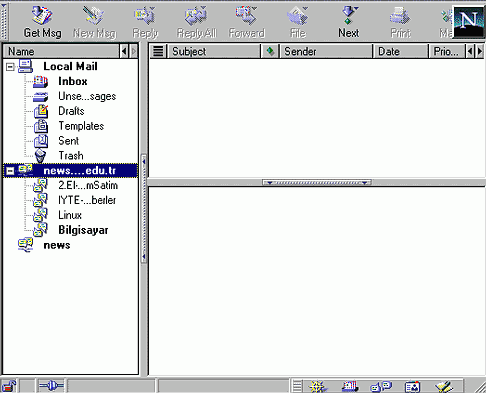Open the Linux newsgroup
This screenshot has width=486, height=393.
tap(70, 215)
